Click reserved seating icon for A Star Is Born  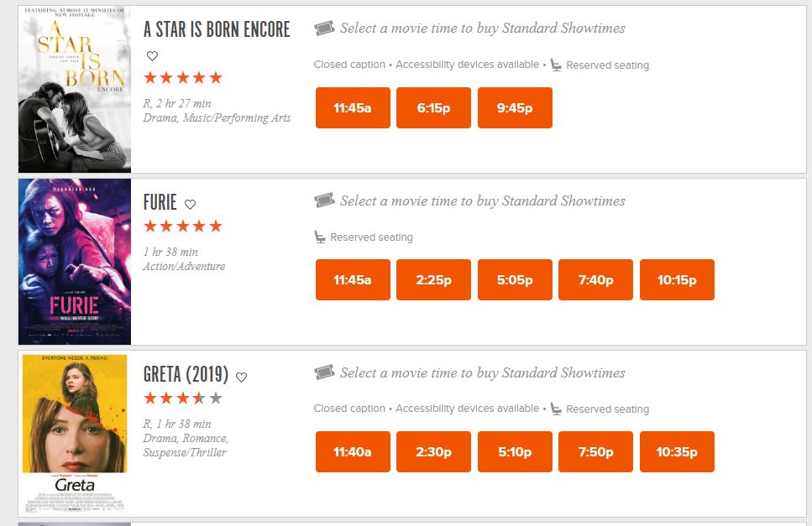pyautogui.click(x=556, y=65)
